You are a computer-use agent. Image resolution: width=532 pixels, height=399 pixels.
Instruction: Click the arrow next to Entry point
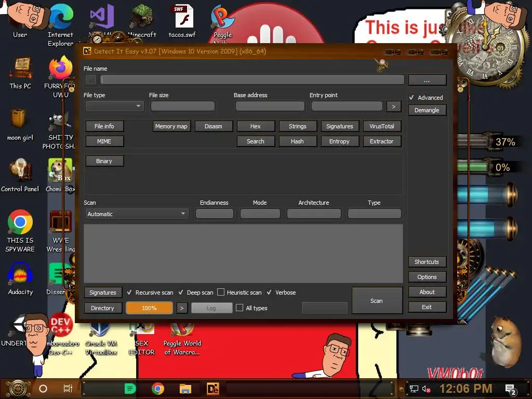coord(394,107)
